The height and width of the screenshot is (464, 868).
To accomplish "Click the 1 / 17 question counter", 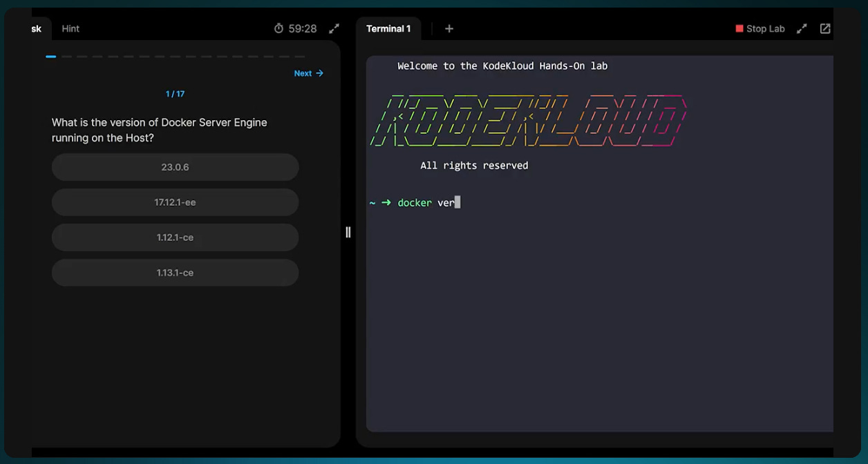I will [x=175, y=94].
